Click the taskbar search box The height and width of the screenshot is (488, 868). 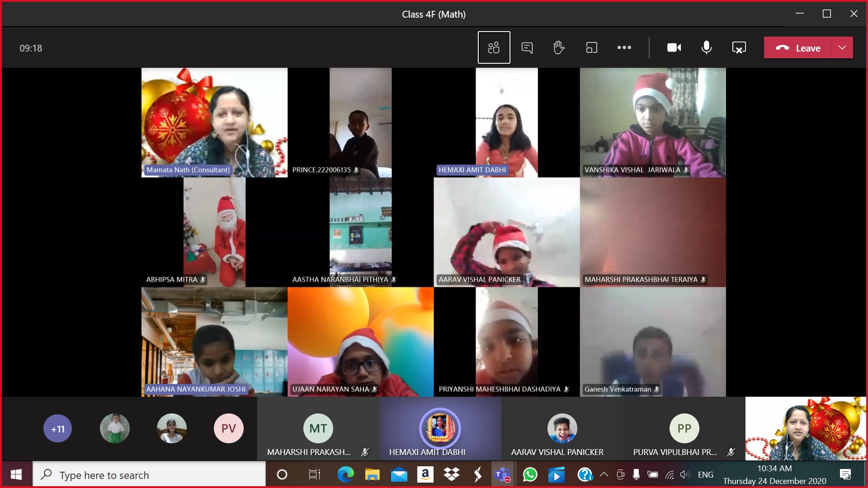149,474
